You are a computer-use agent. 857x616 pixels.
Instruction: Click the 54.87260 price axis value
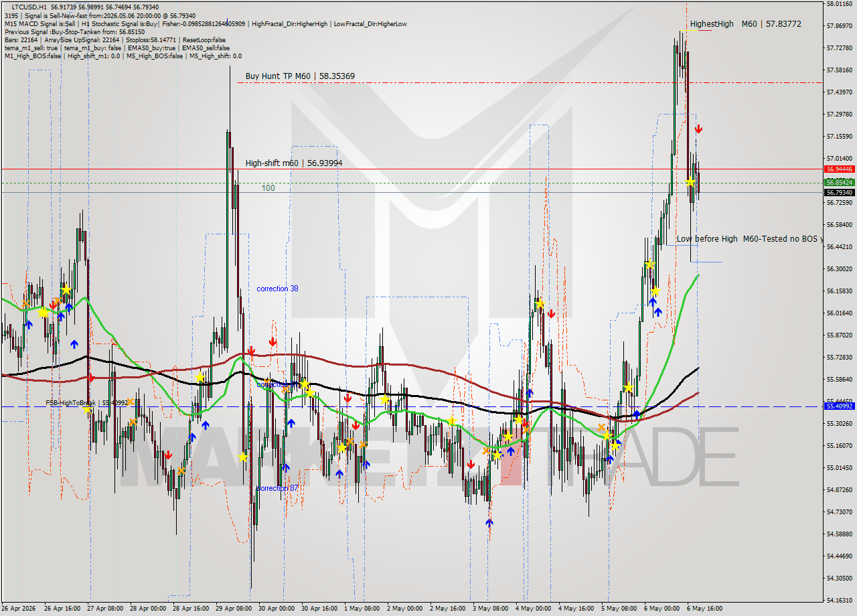pyautogui.click(x=839, y=489)
